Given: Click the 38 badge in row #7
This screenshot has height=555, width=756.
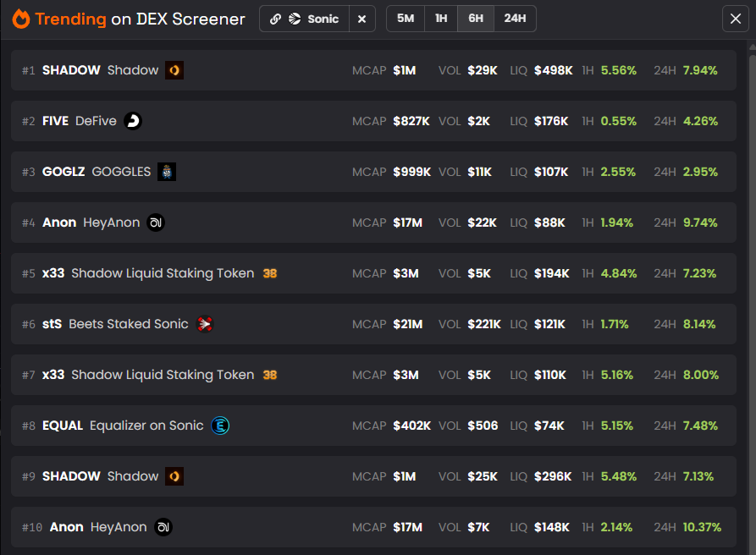Looking at the screenshot, I should [x=270, y=375].
